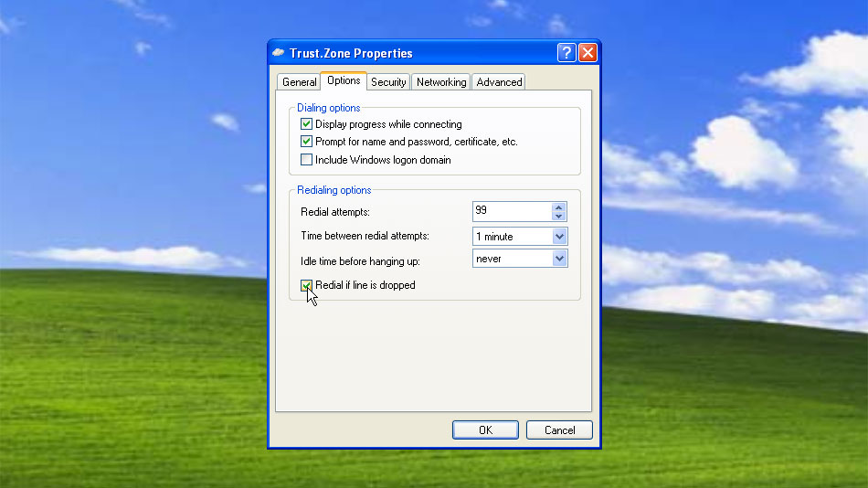This screenshot has height=488, width=868.
Task: Open the Security tab
Action: [388, 82]
